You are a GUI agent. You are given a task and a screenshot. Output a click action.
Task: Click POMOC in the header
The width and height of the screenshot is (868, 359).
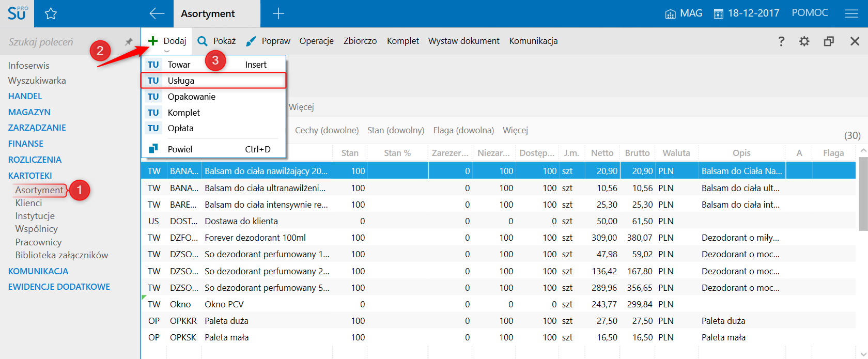[x=810, y=13]
